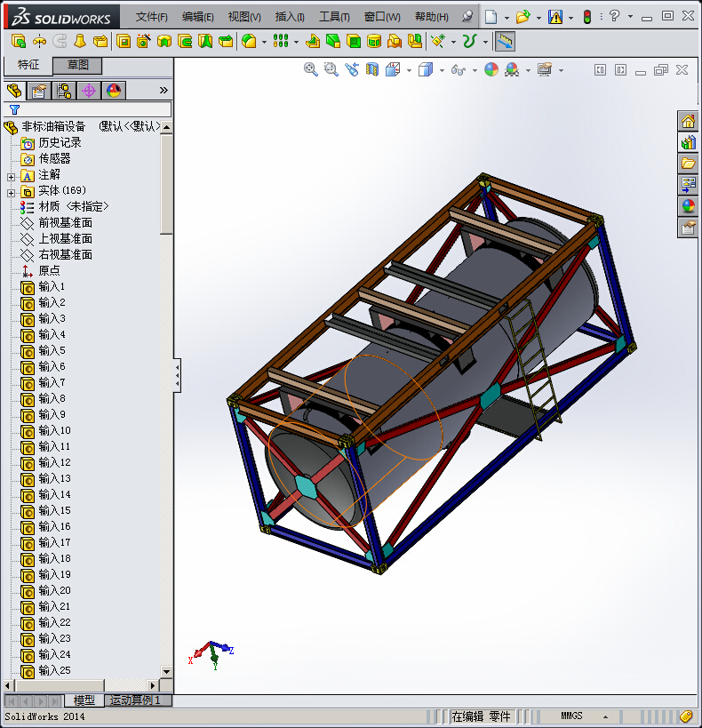Viewport: 702px width, 728px height.
Task: Click the Section View icon
Action: [x=372, y=69]
